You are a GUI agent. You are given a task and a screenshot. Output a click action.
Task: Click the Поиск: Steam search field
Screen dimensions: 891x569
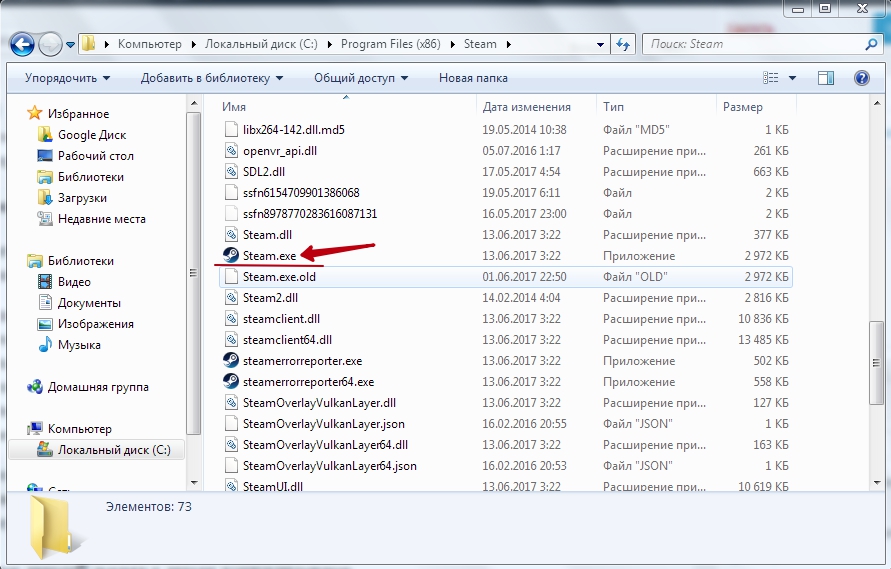click(753, 44)
